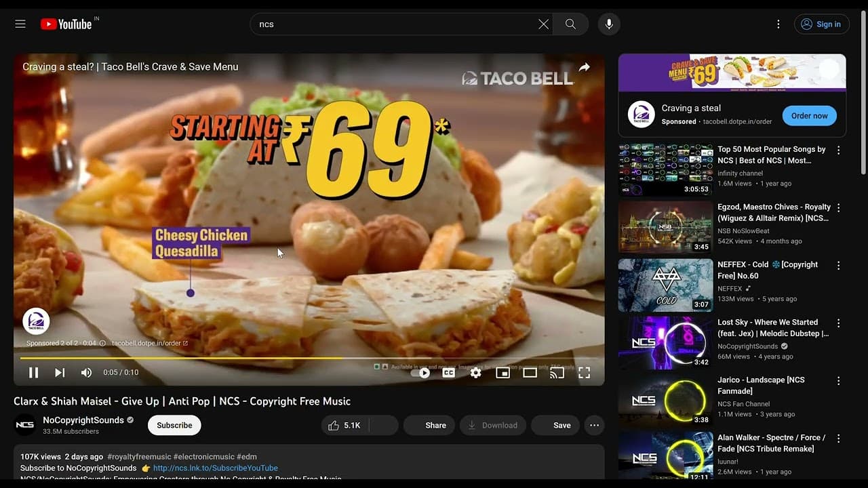Search with your voice microphone

(x=609, y=24)
